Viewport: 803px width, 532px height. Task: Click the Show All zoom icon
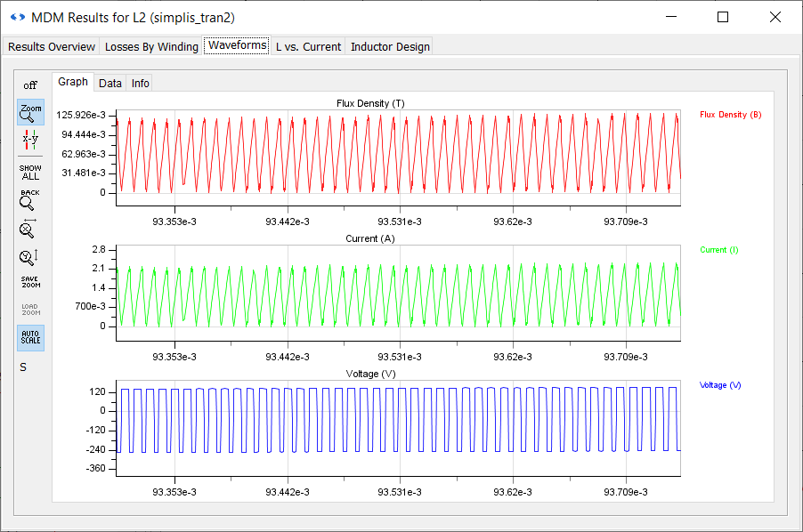(x=30, y=172)
